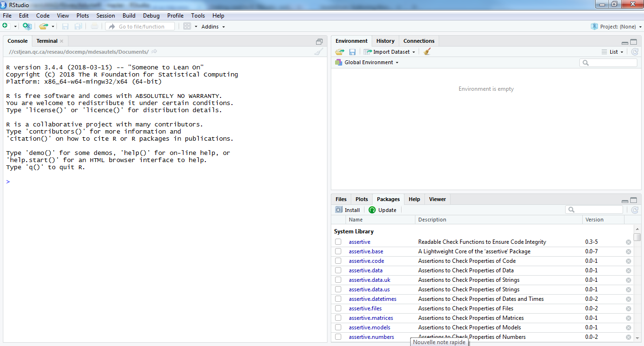Click the workspace panes grid icon

pyautogui.click(x=187, y=26)
